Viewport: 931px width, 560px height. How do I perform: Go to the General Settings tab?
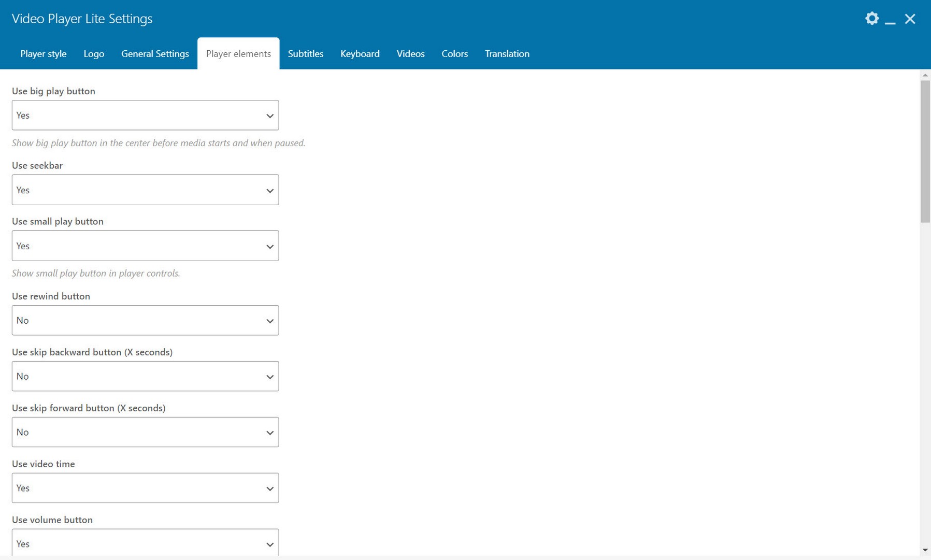[155, 54]
